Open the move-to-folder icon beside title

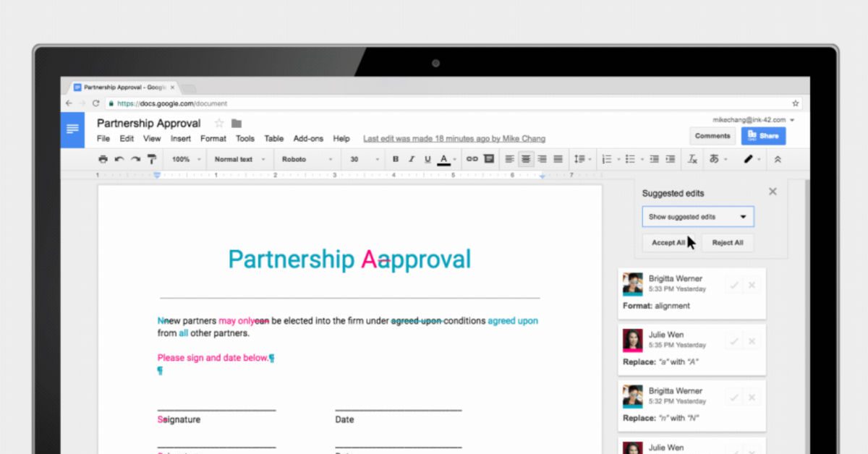tap(237, 123)
